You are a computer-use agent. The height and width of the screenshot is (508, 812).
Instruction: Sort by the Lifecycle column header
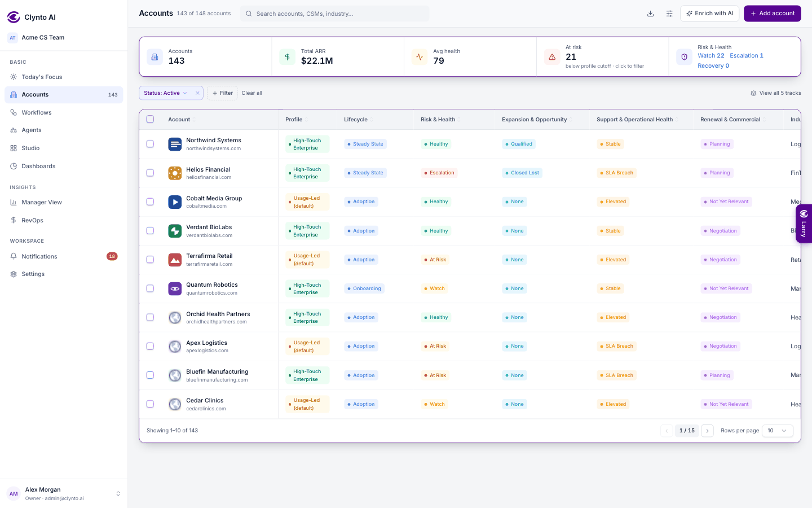click(358, 120)
